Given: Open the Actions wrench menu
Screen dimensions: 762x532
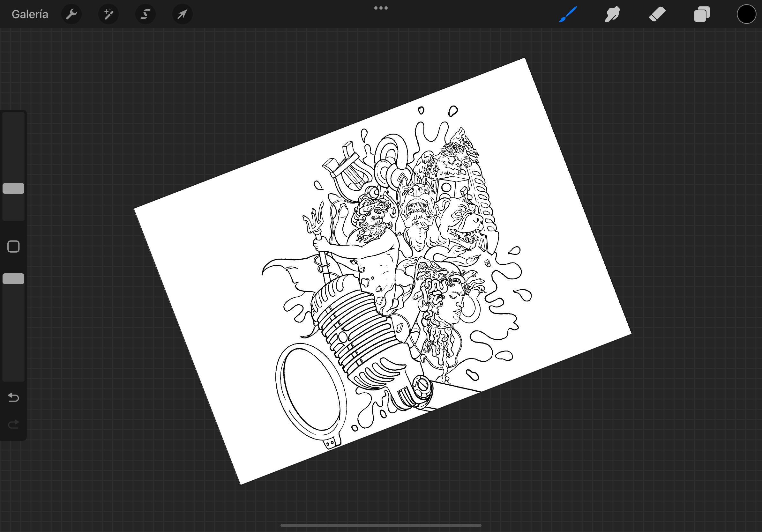Looking at the screenshot, I should coord(71,14).
